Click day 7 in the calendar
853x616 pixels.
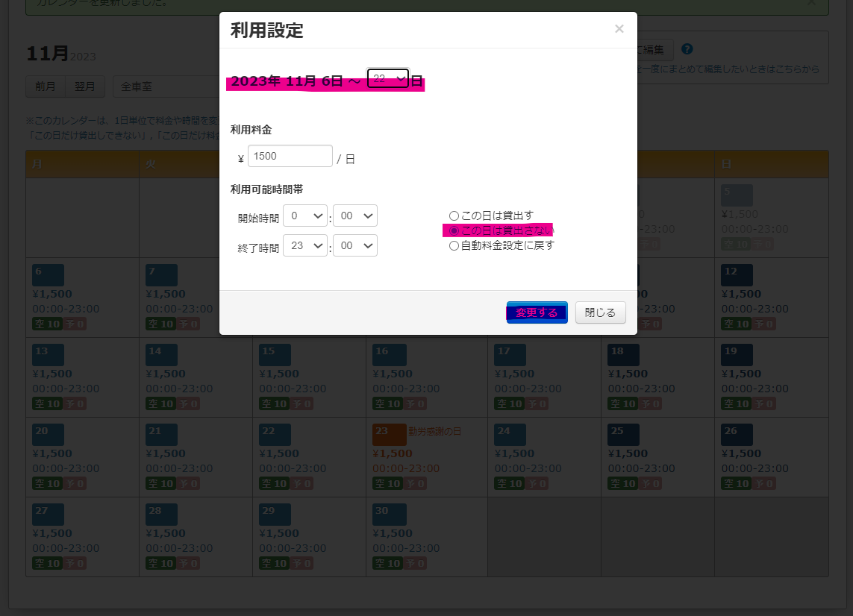(x=161, y=275)
